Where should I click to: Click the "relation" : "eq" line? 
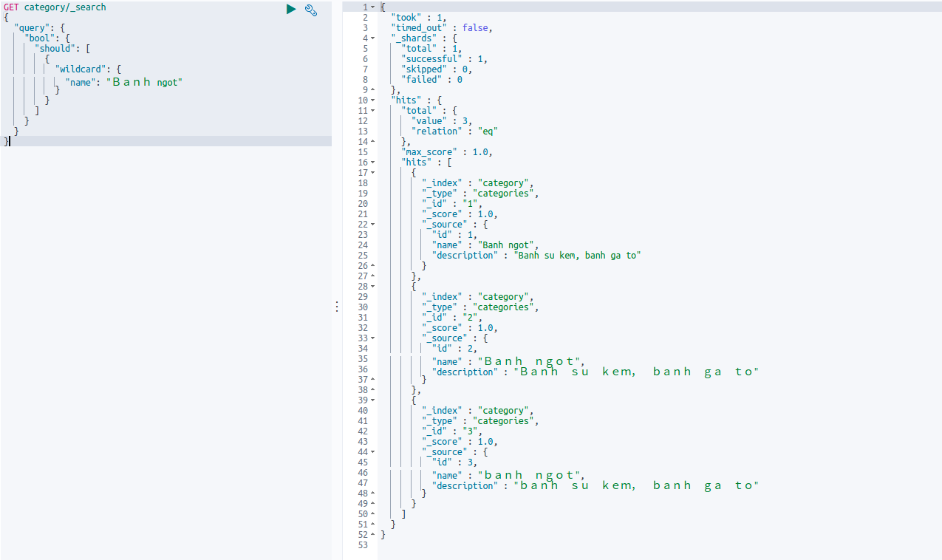point(454,132)
